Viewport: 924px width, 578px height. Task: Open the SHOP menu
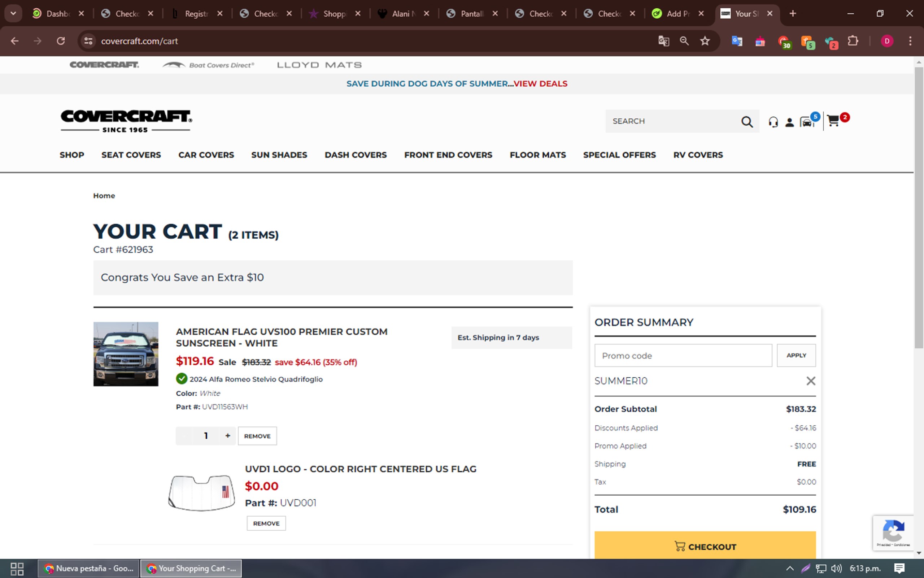tap(72, 155)
